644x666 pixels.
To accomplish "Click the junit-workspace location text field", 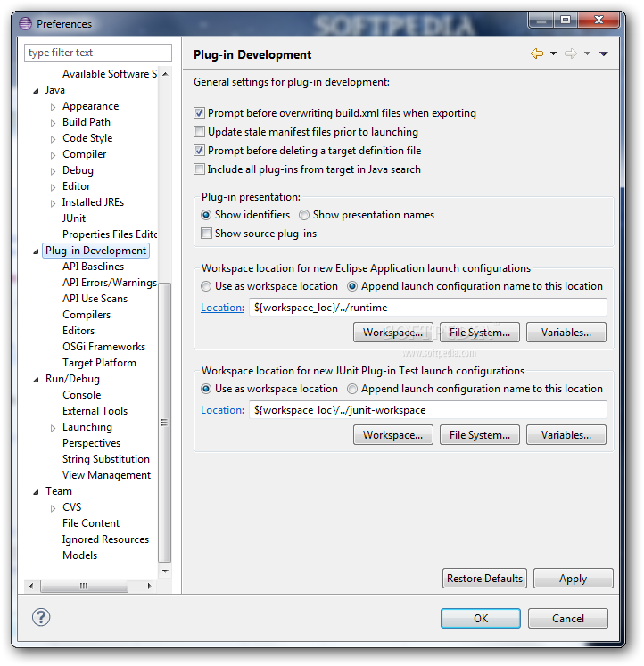I will [428, 410].
